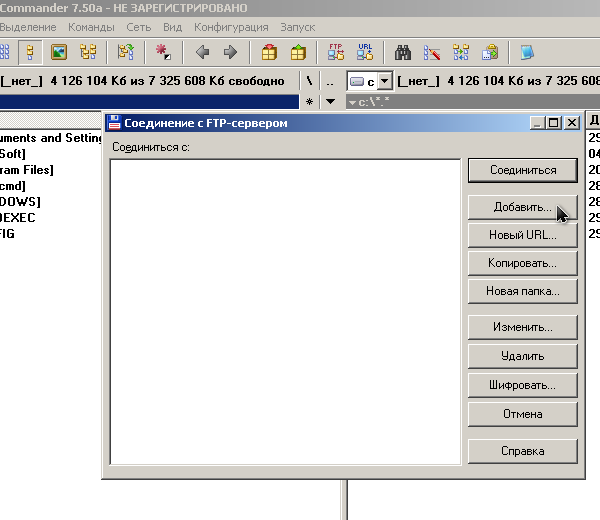This screenshot has width=600, height=520.
Task: Open the drive C dropdown list
Action: coord(367,81)
